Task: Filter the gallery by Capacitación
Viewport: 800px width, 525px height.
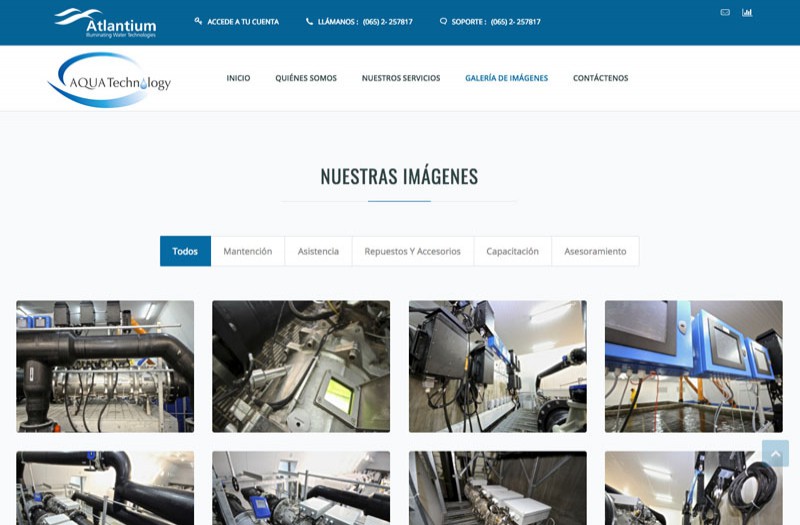Action: (512, 251)
